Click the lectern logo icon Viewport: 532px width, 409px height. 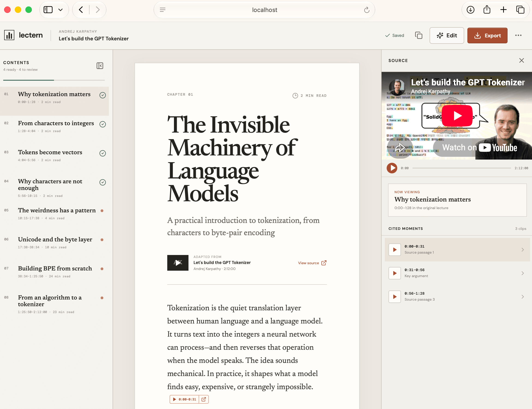click(x=9, y=35)
